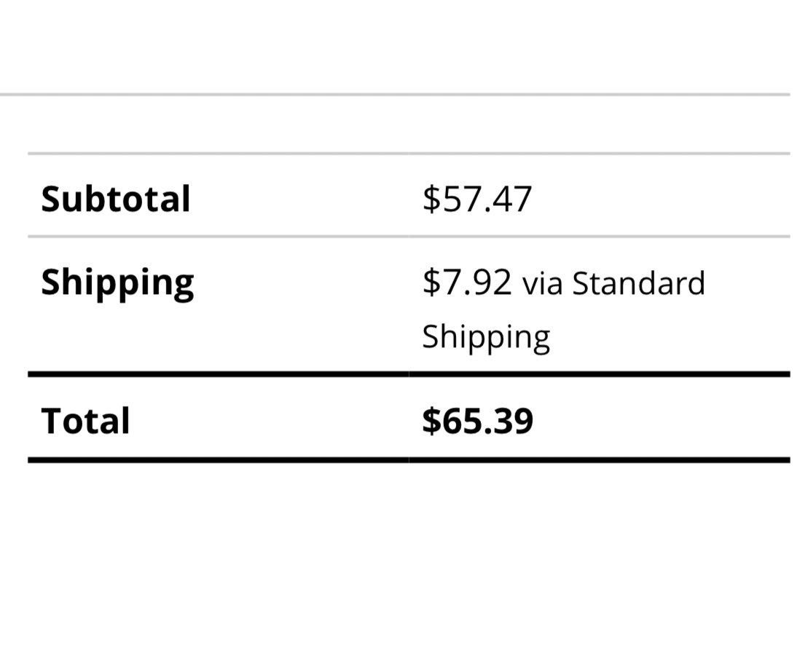
Task: Click the topmost full-width gray divider line
Action: (x=395, y=95)
